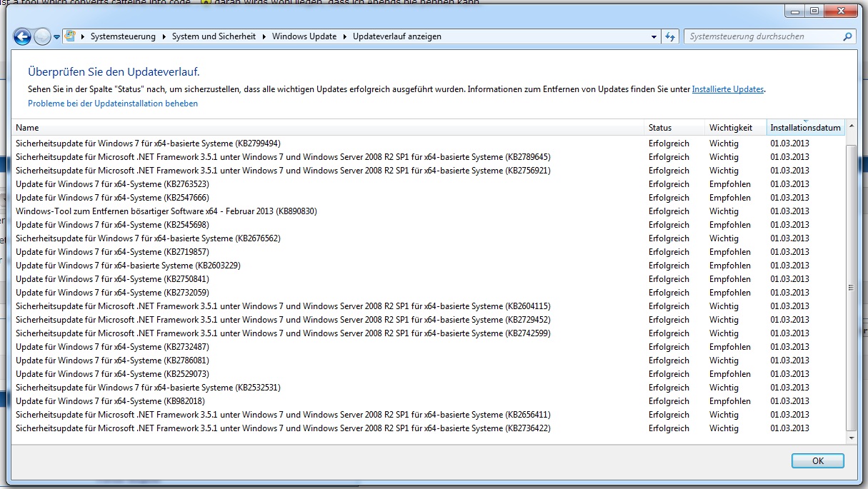The height and width of the screenshot is (489, 868).
Task: Select .NET Framework update KB2604115
Action: 428,306
